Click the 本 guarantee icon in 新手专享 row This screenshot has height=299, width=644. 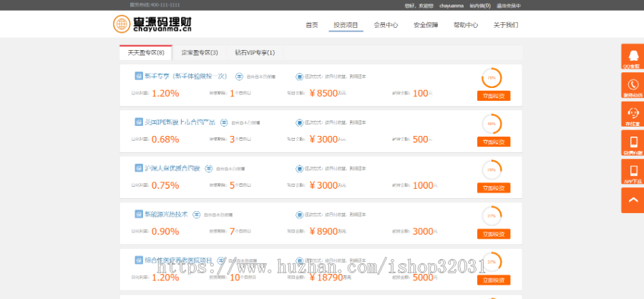click(240, 77)
